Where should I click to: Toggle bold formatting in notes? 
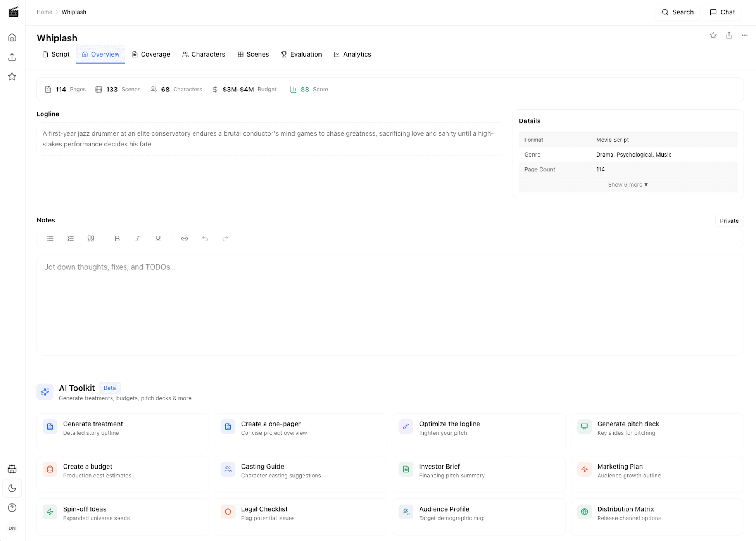117,239
